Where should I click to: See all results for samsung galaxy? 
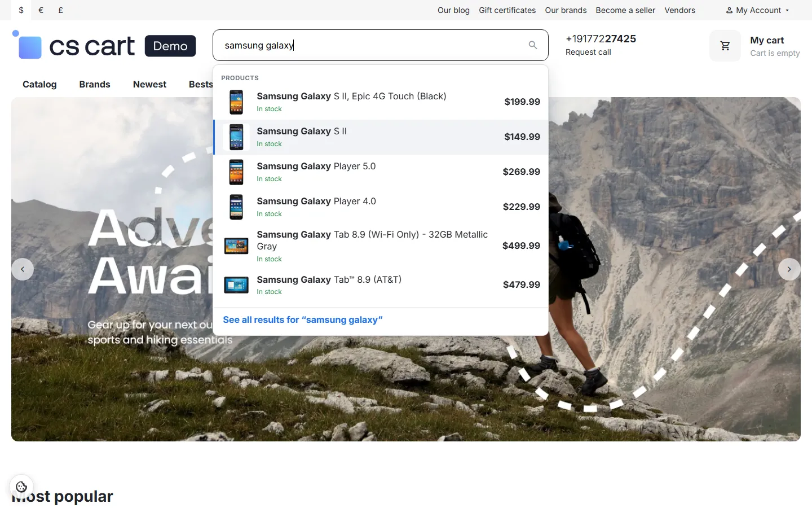(x=303, y=319)
